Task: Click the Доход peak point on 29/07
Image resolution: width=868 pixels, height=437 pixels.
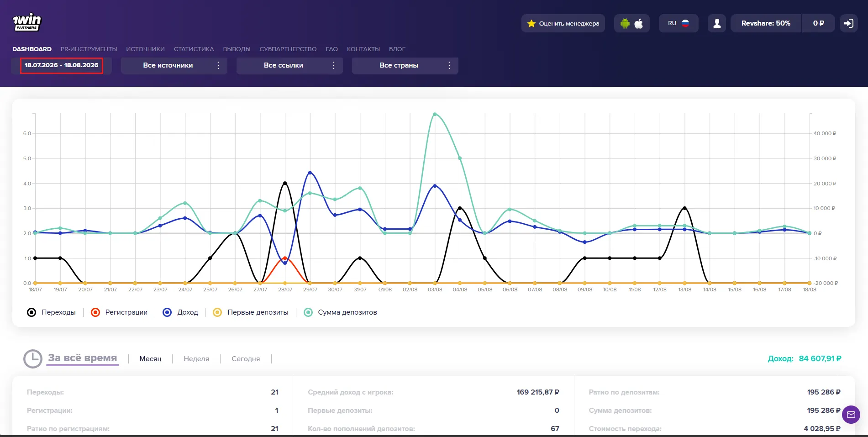Action: (310, 173)
